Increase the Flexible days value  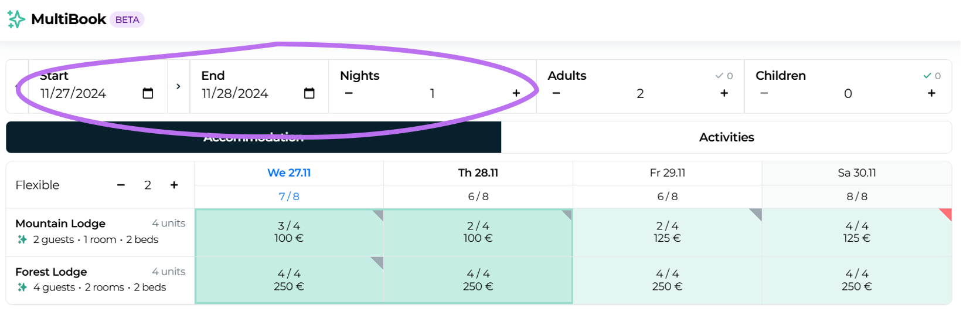tap(174, 185)
